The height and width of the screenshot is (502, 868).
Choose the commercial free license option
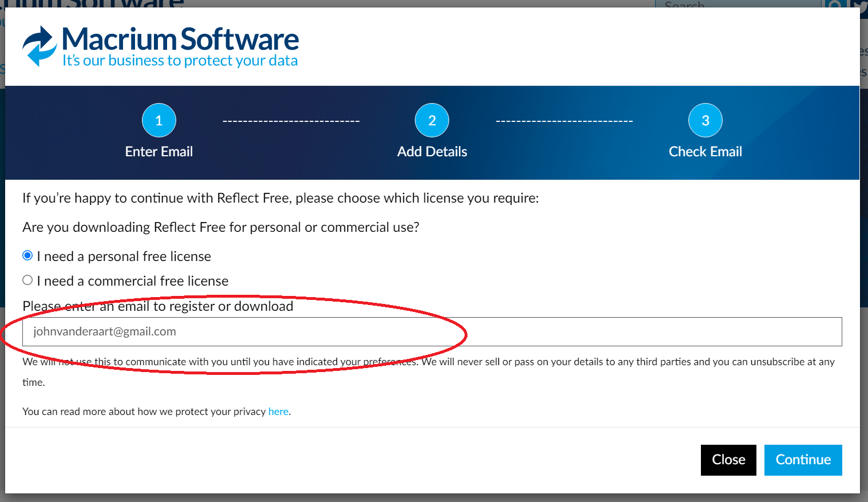point(27,280)
